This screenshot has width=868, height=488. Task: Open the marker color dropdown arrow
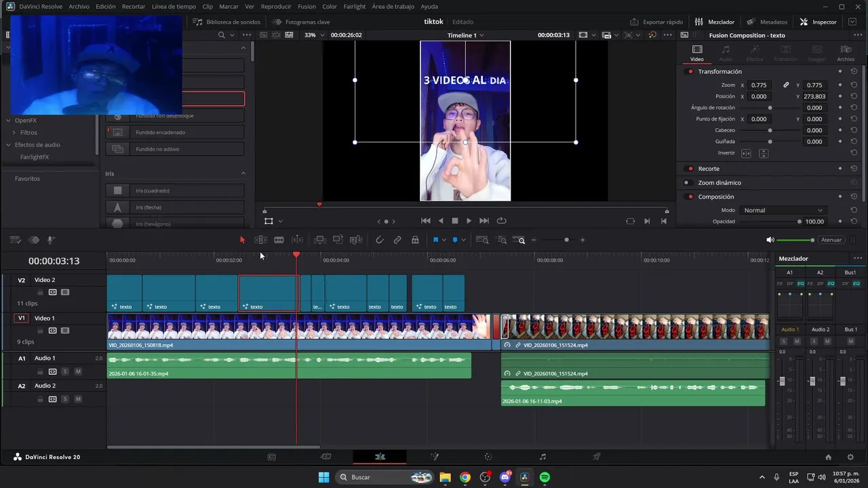coord(463,240)
